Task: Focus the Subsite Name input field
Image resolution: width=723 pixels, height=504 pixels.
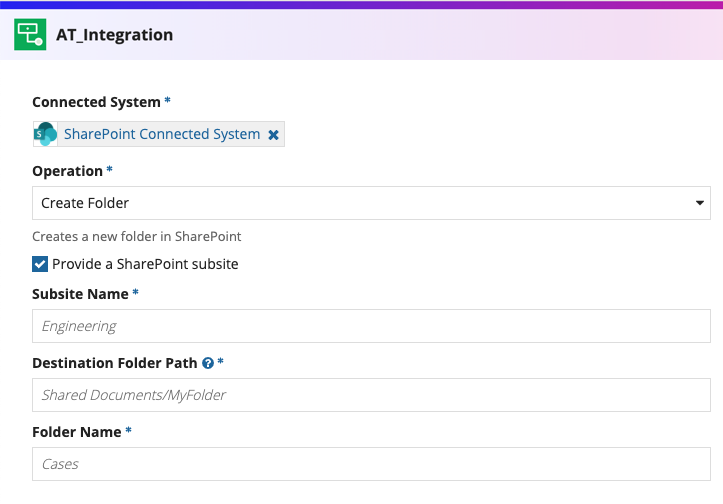Action: click(x=371, y=326)
